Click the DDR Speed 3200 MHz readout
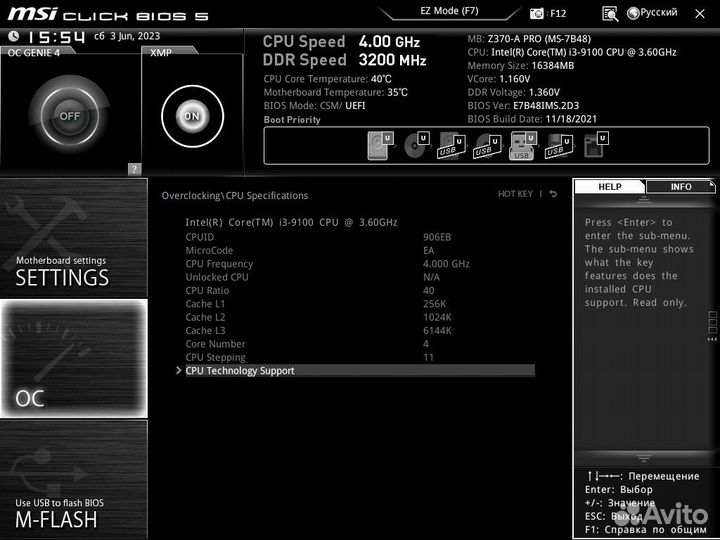This screenshot has height=540, width=720. [x=344, y=60]
